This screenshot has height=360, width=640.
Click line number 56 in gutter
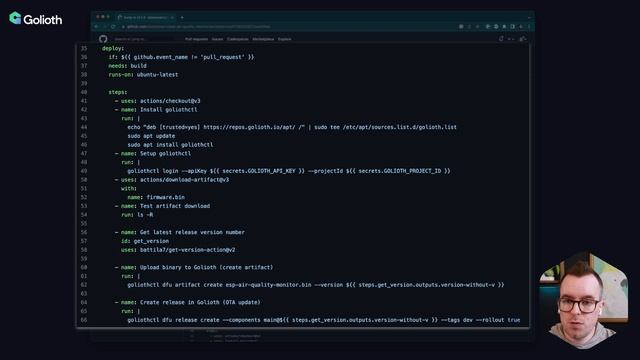(x=84, y=232)
